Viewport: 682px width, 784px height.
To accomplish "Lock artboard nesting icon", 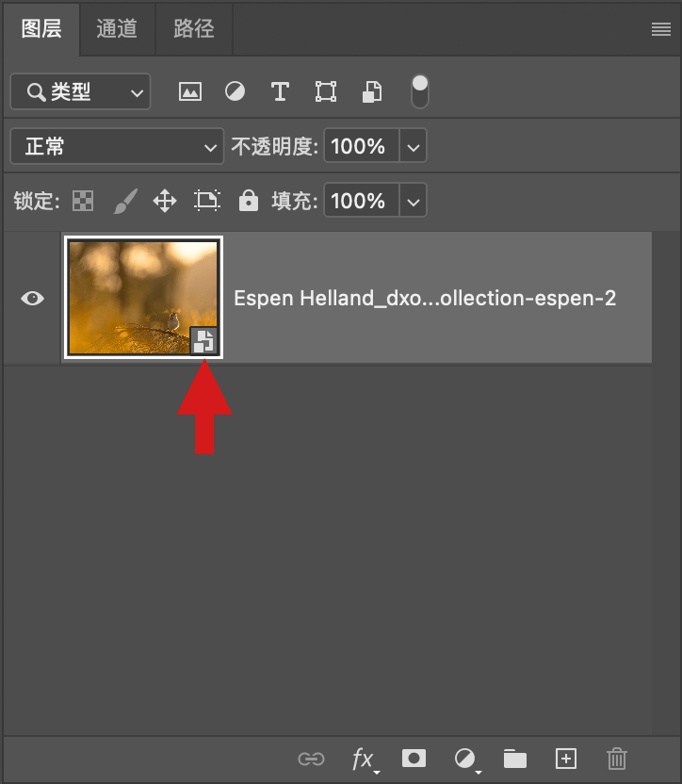I will coord(207,201).
